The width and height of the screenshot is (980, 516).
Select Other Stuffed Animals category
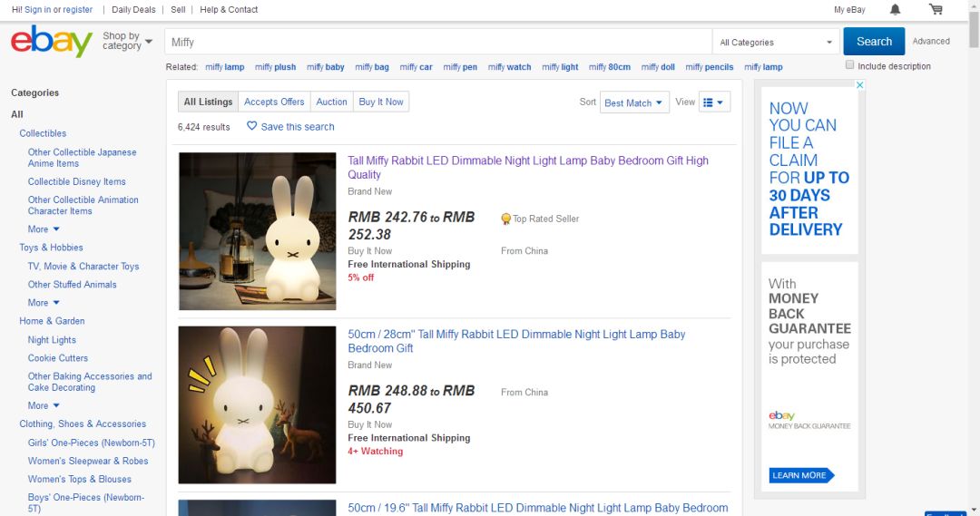(72, 284)
